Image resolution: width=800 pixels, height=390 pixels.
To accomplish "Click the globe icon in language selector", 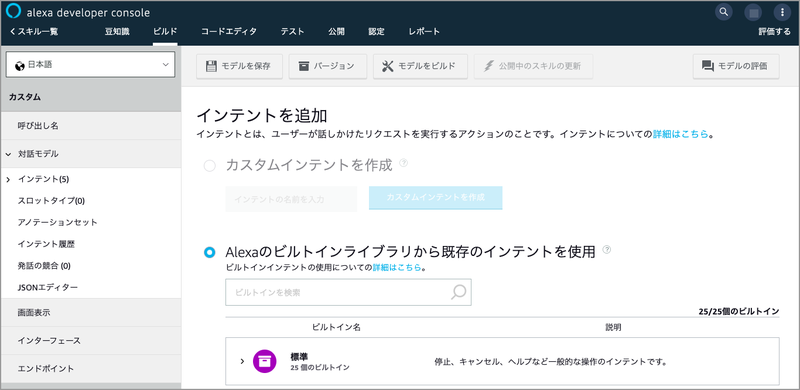I will point(20,65).
